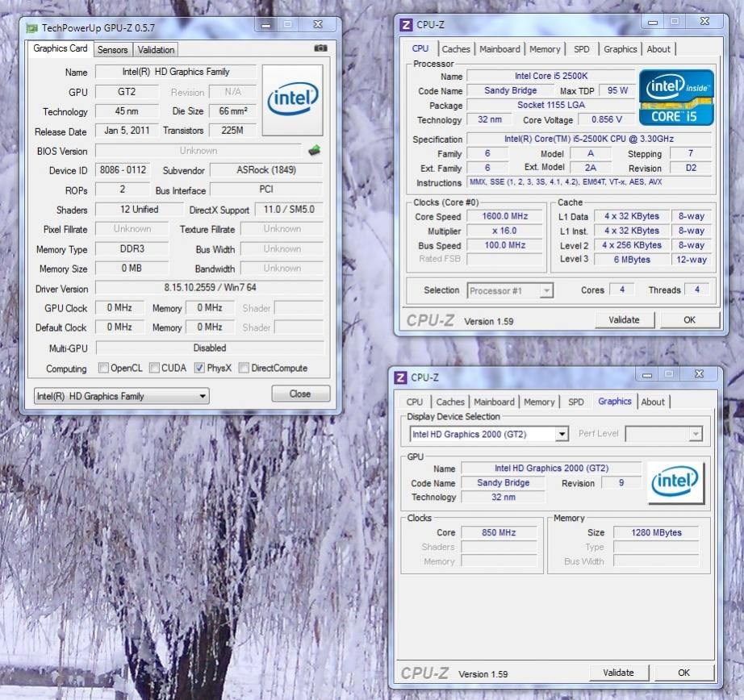Screen dimensions: 744x700
Task: Click Validate in the bottom CPU-Z window
Action: coord(618,673)
